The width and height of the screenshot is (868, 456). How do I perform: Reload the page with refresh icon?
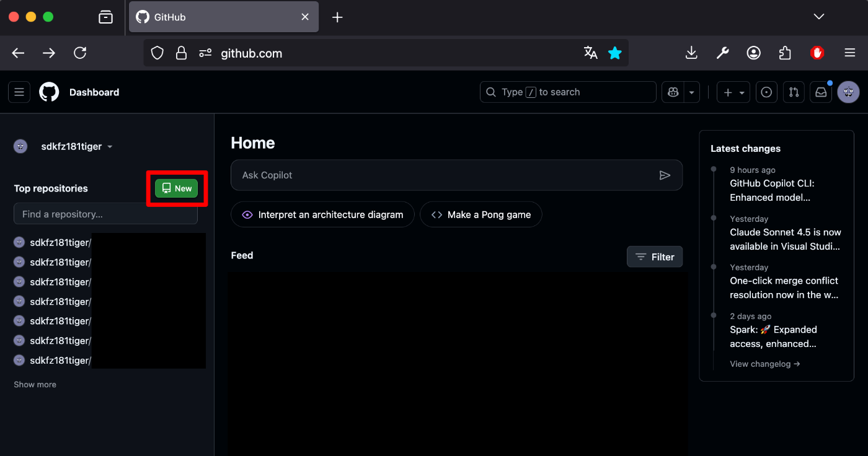80,53
